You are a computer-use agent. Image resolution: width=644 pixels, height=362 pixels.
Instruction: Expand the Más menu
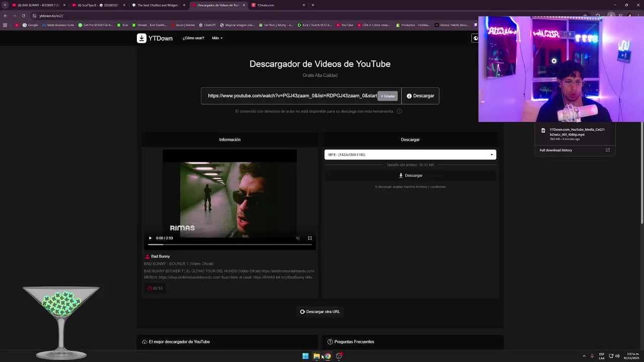pos(217,38)
